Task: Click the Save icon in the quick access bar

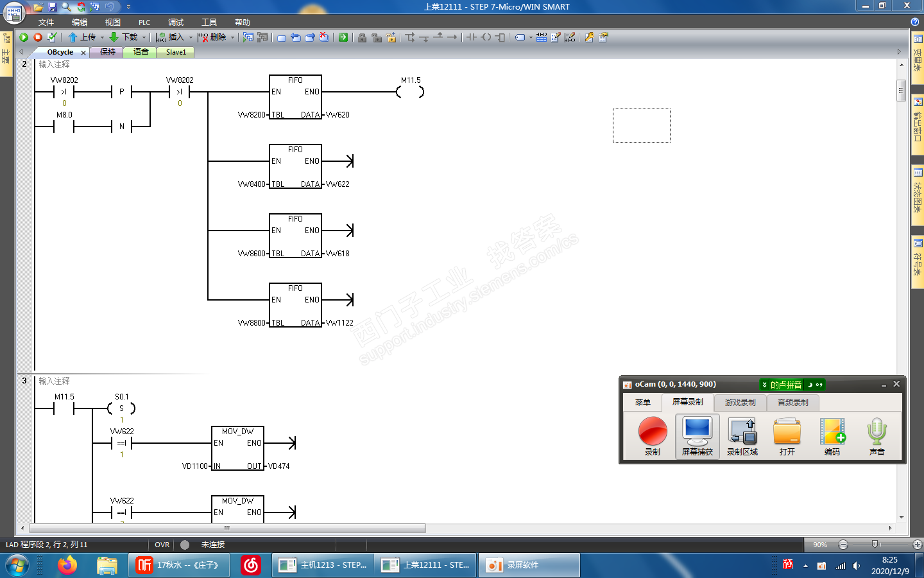Action: (x=53, y=6)
